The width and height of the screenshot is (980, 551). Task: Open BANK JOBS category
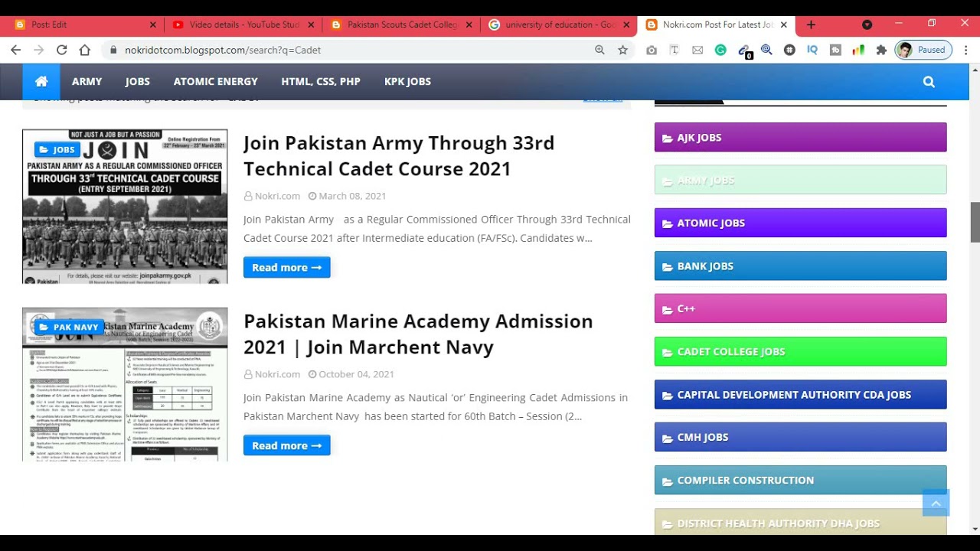point(800,266)
